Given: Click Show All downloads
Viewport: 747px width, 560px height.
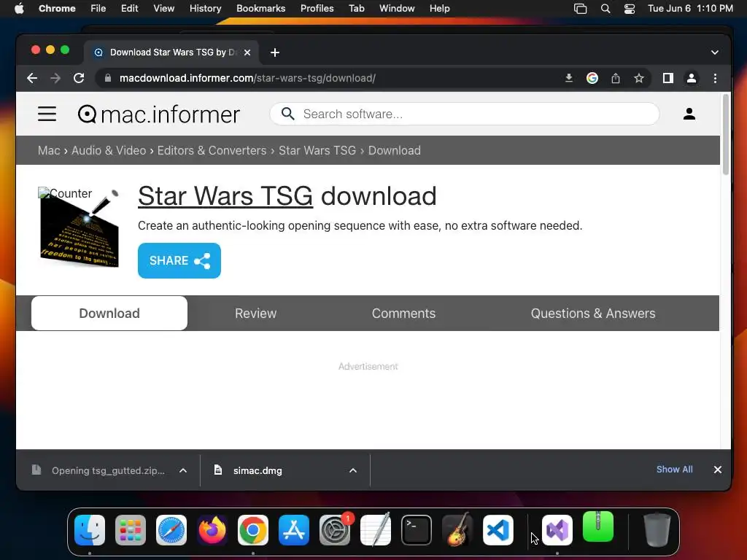Looking at the screenshot, I should click(x=674, y=470).
